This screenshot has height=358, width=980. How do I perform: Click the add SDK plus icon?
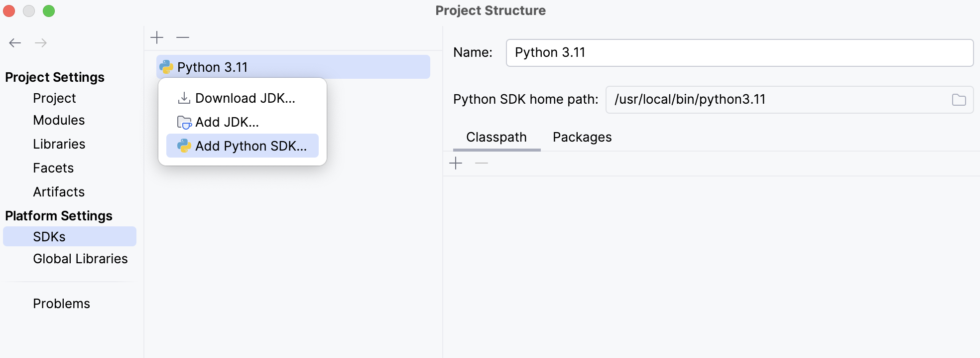click(x=157, y=37)
